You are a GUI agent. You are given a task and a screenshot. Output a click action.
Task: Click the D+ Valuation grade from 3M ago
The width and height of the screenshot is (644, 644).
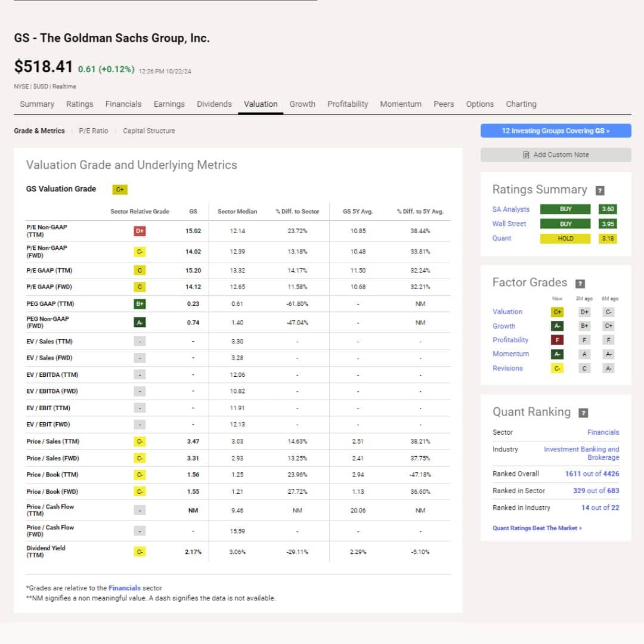point(584,312)
